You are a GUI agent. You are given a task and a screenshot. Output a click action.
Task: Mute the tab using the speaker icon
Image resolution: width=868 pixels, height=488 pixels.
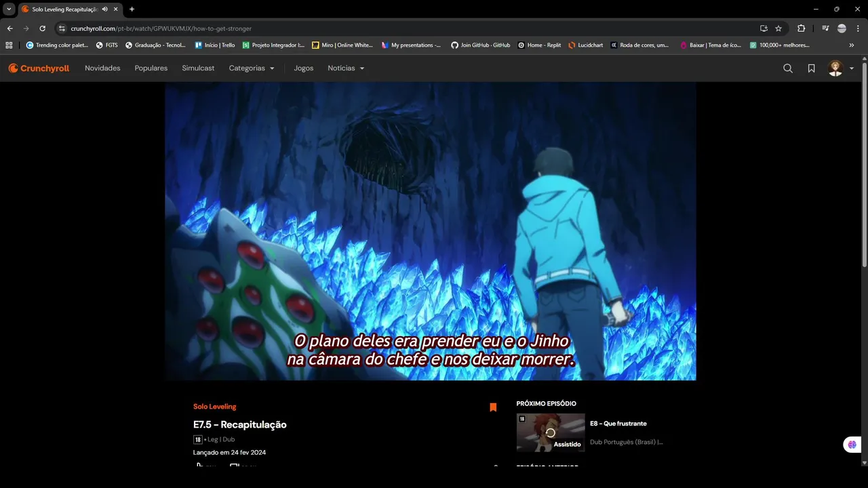(x=104, y=9)
